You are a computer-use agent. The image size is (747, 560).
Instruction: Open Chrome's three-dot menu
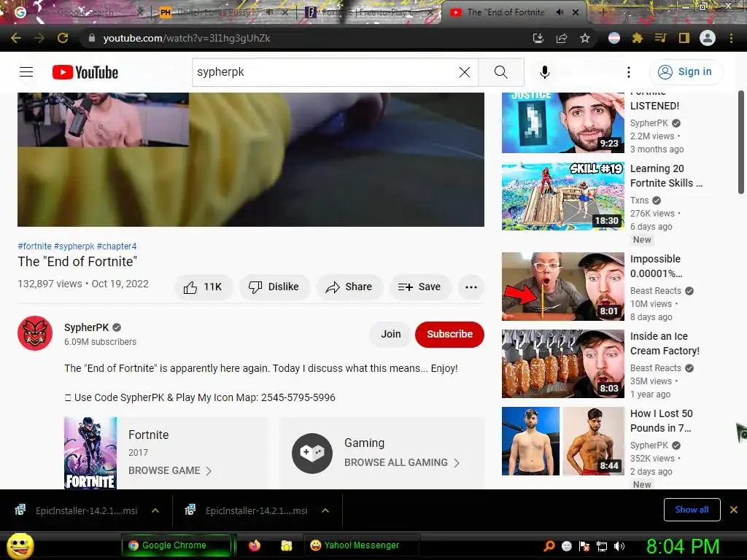tap(731, 38)
